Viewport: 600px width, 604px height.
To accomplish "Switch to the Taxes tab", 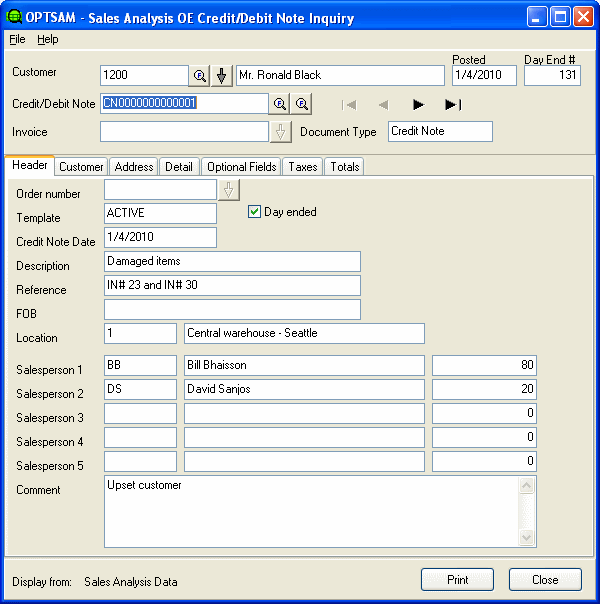I will (303, 167).
